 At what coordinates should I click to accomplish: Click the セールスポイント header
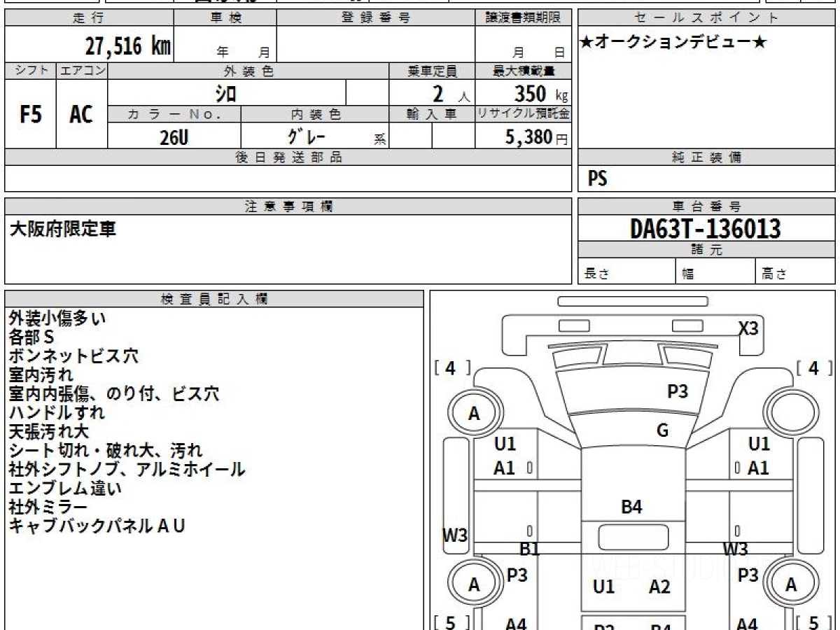706,17
